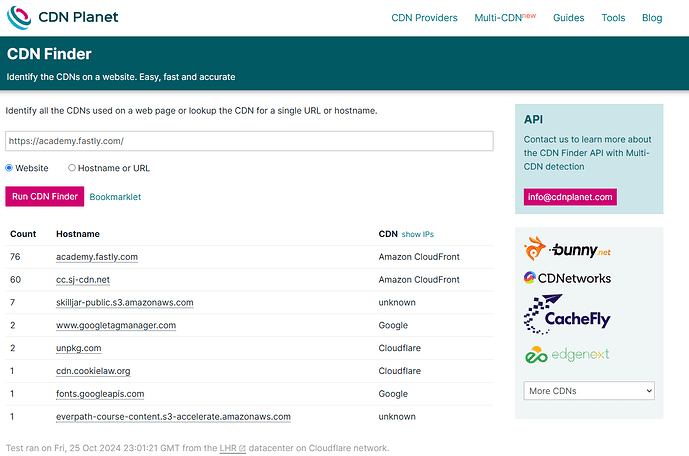Open the Bookmarklet link
The width and height of the screenshot is (689, 456).
[x=115, y=197]
